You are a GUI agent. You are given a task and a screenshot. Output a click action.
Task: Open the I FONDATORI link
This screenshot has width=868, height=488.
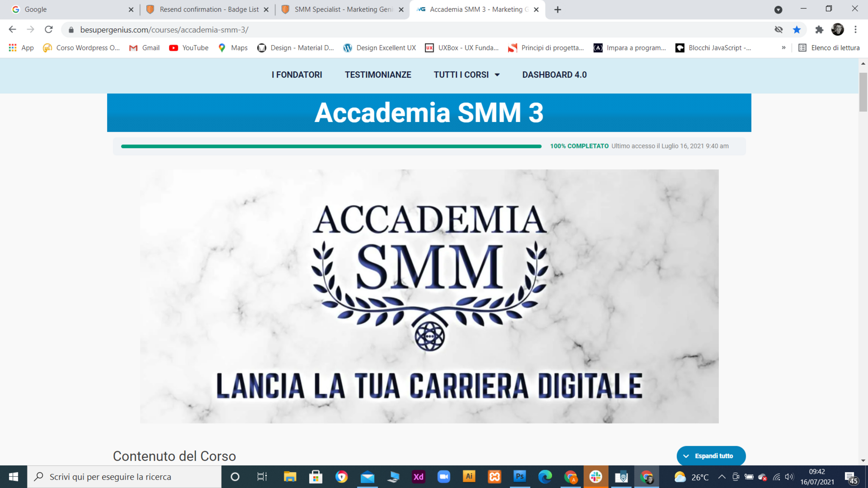[297, 75]
